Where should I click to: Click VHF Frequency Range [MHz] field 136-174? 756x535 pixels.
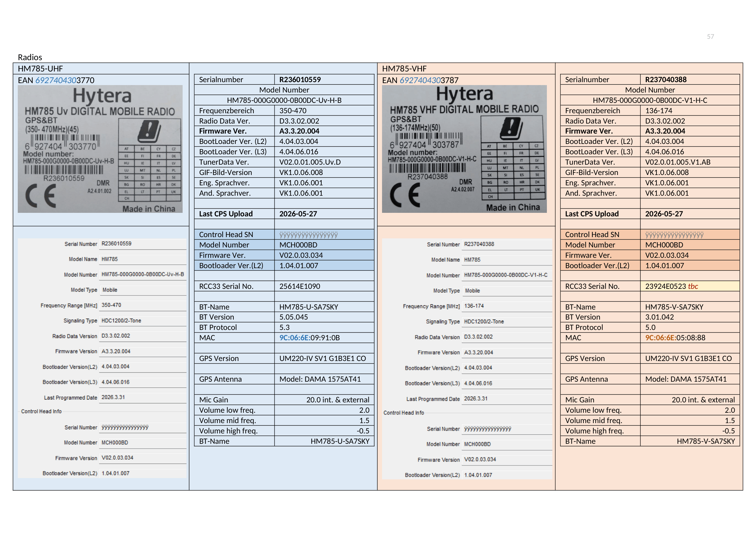pyautogui.click(x=506, y=306)
